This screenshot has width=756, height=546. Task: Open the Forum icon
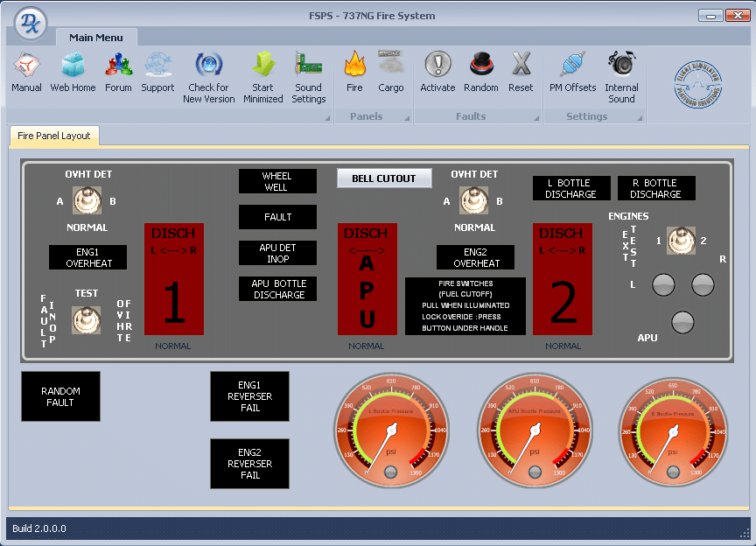118,66
